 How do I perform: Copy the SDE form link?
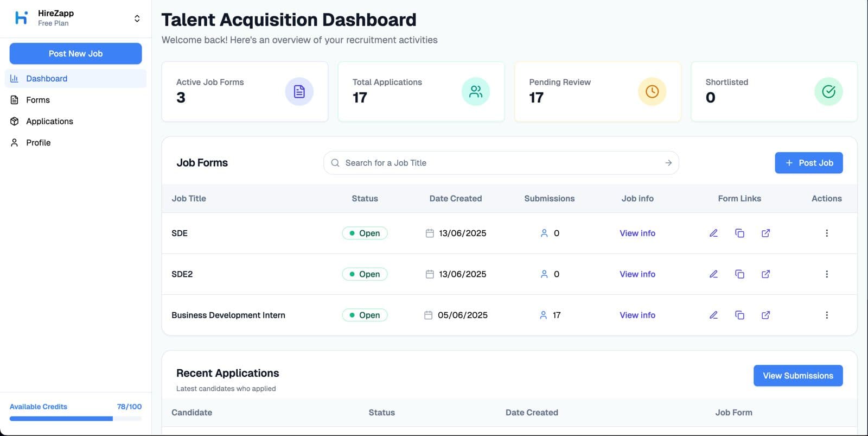click(739, 233)
